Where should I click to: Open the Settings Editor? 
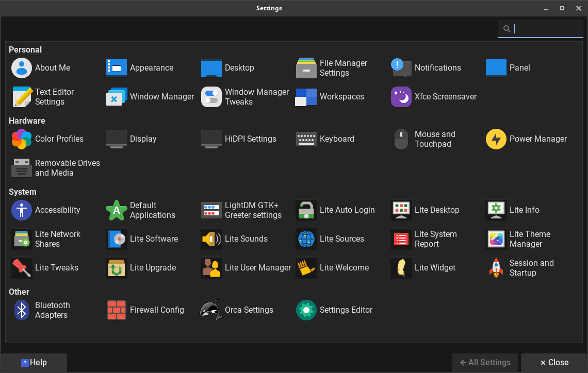click(334, 310)
